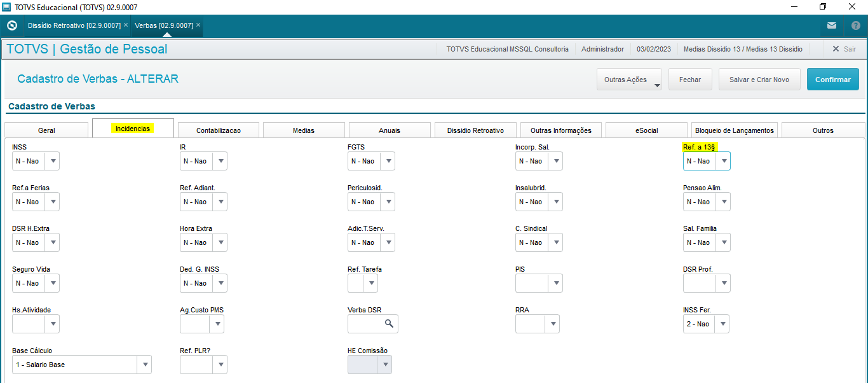Click the TOTVS home logo icon
868x383 pixels.
(11, 25)
